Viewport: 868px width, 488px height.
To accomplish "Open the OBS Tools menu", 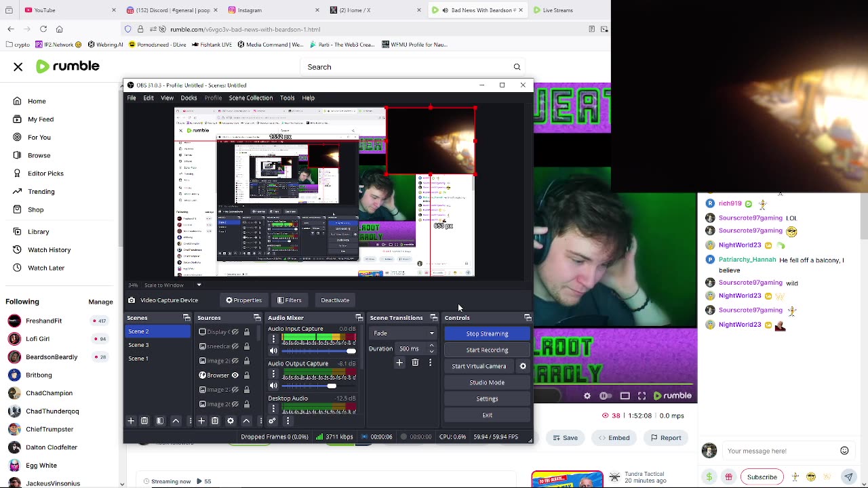I will pyautogui.click(x=287, y=98).
